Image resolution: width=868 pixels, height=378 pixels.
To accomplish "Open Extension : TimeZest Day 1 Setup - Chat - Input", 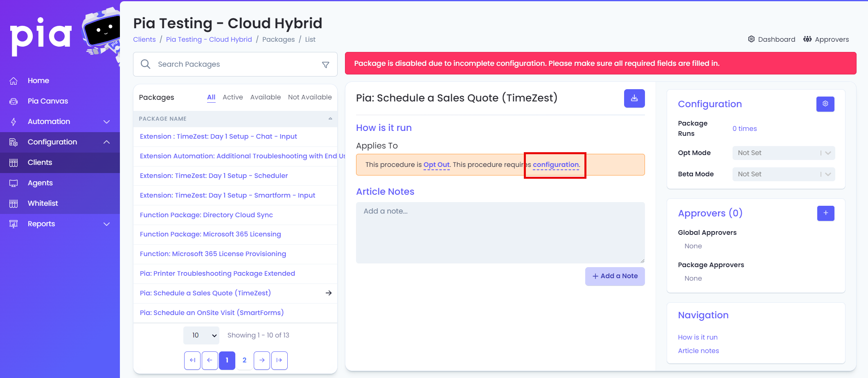I will [218, 137].
